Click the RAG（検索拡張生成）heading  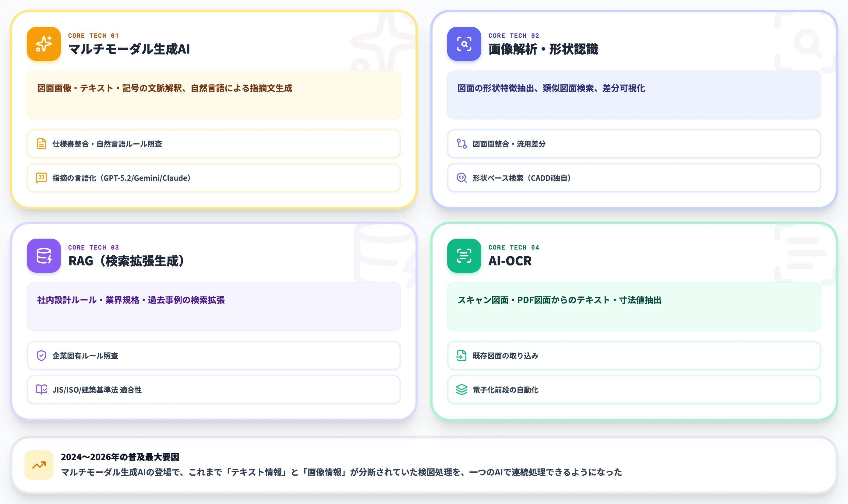(126, 261)
